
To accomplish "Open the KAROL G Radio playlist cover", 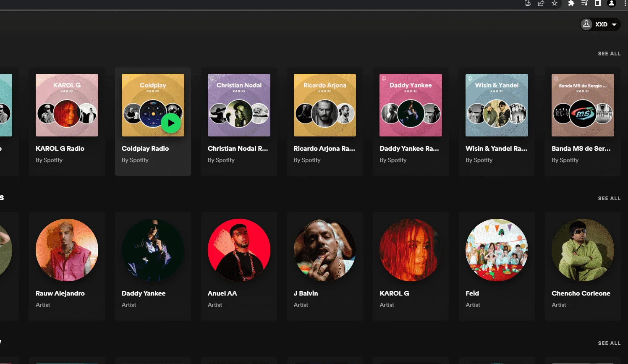I will (x=67, y=105).
